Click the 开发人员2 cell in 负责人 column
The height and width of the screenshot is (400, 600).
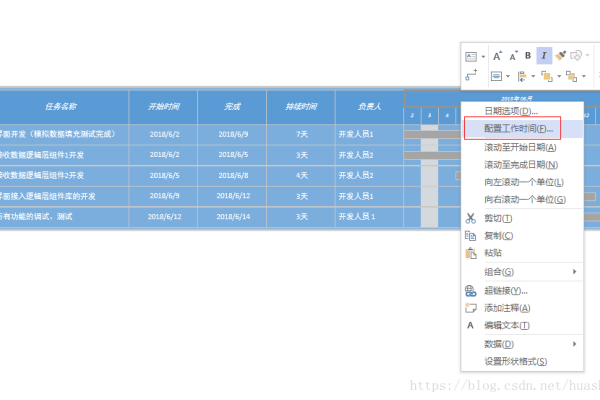pyautogui.click(x=356, y=155)
